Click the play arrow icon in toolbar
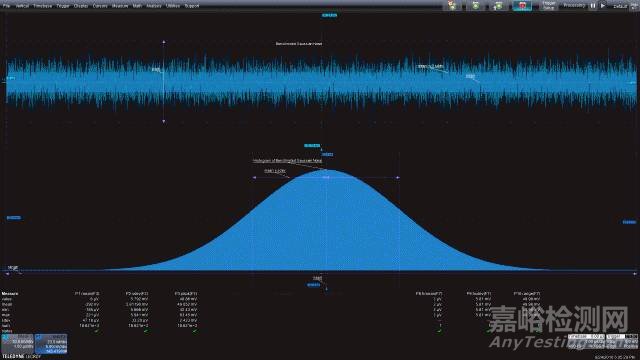 [x=602, y=6]
